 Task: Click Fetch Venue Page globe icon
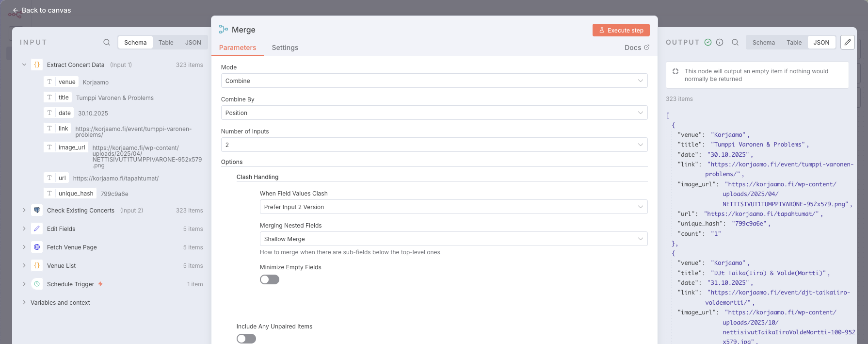coord(37,247)
